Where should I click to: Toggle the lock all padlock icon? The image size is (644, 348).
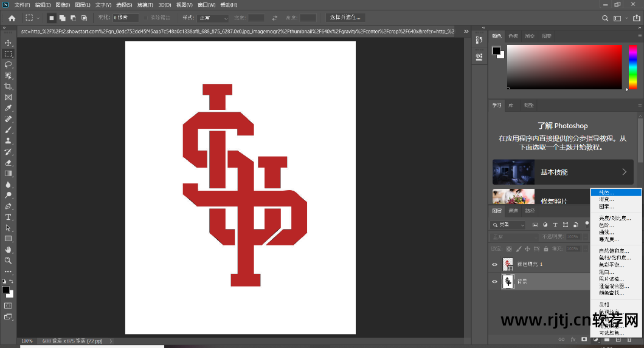tap(546, 248)
